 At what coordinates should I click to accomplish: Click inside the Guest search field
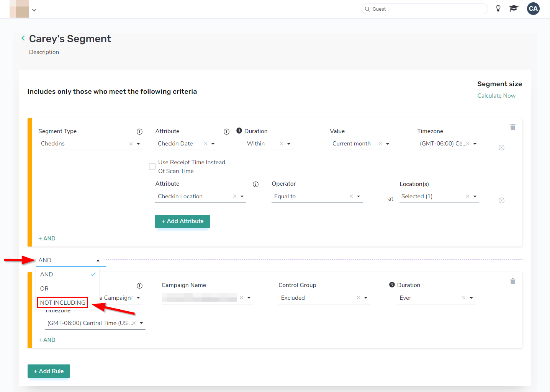tap(424, 8)
